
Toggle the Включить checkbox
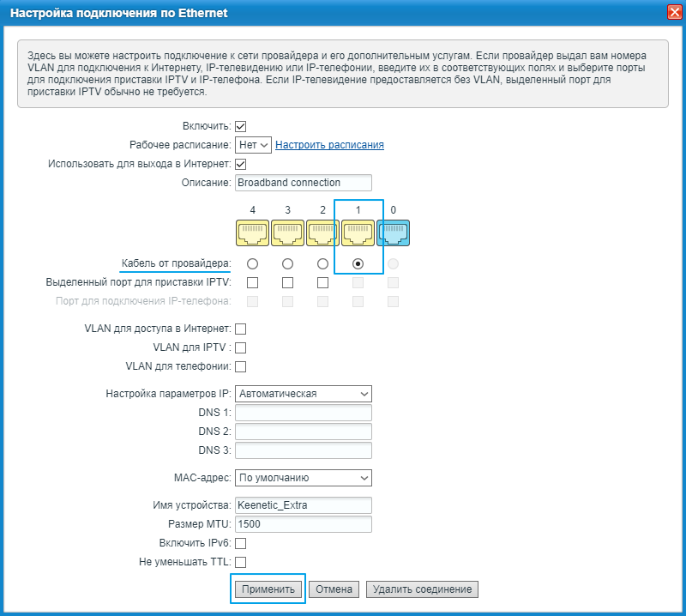pos(241,126)
